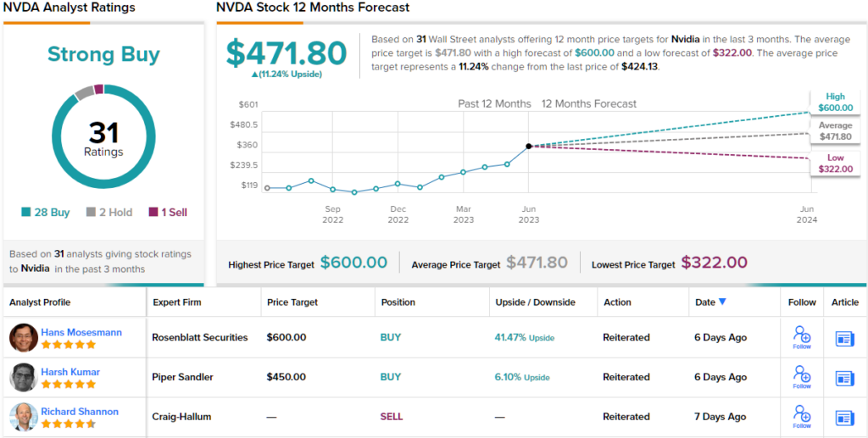Click the 31 Ratings donut chart
The width and height of the screenshot is (868, 438).
click(x=103, y=138)
